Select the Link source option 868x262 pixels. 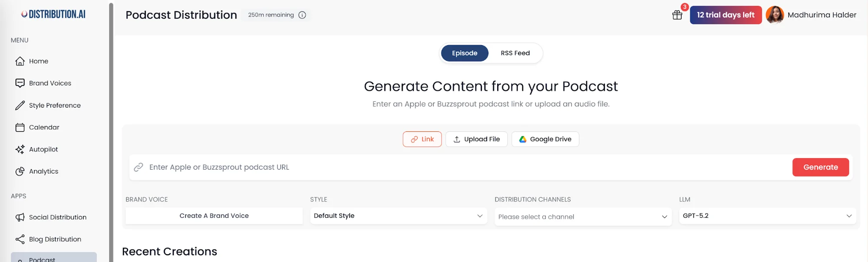click(422, 139)
